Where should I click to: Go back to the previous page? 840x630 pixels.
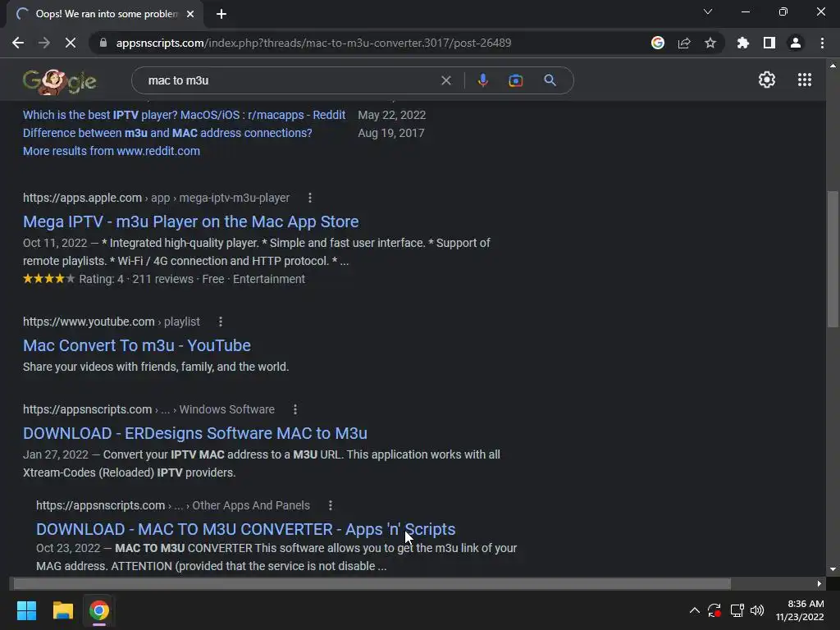[x=18, y=43]
